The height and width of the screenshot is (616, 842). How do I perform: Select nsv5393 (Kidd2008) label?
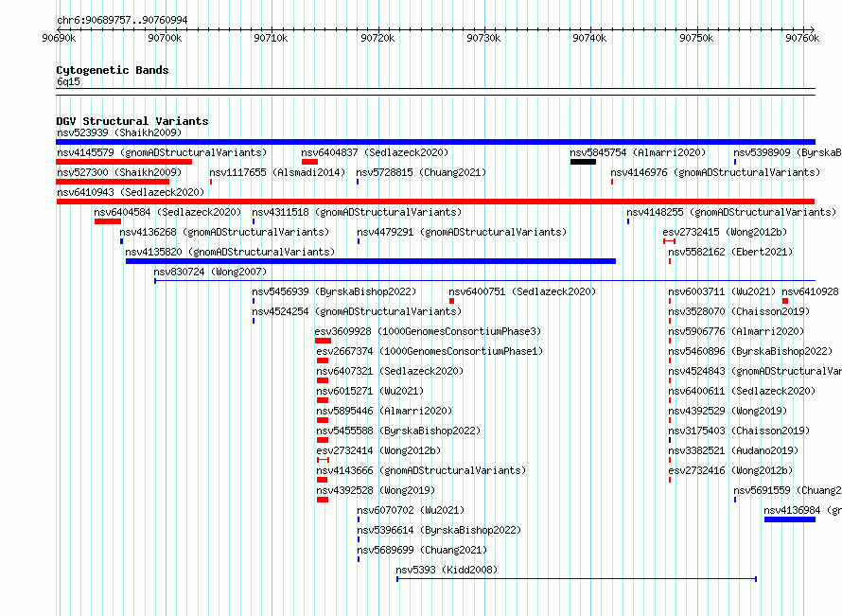pyautogui.click(x=447, y=570)
